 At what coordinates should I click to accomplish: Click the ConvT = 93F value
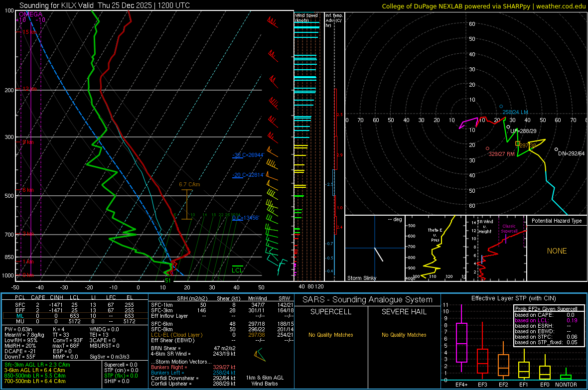[67, 340]
